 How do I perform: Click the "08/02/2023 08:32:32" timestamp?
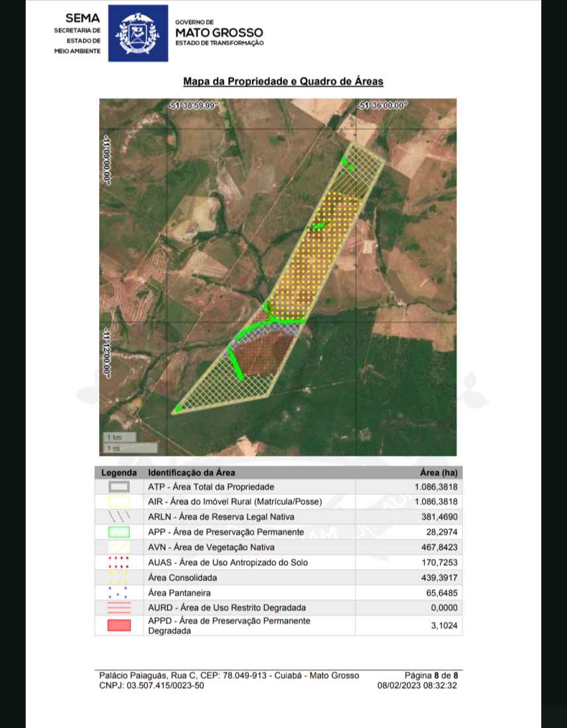coord(417,685)
